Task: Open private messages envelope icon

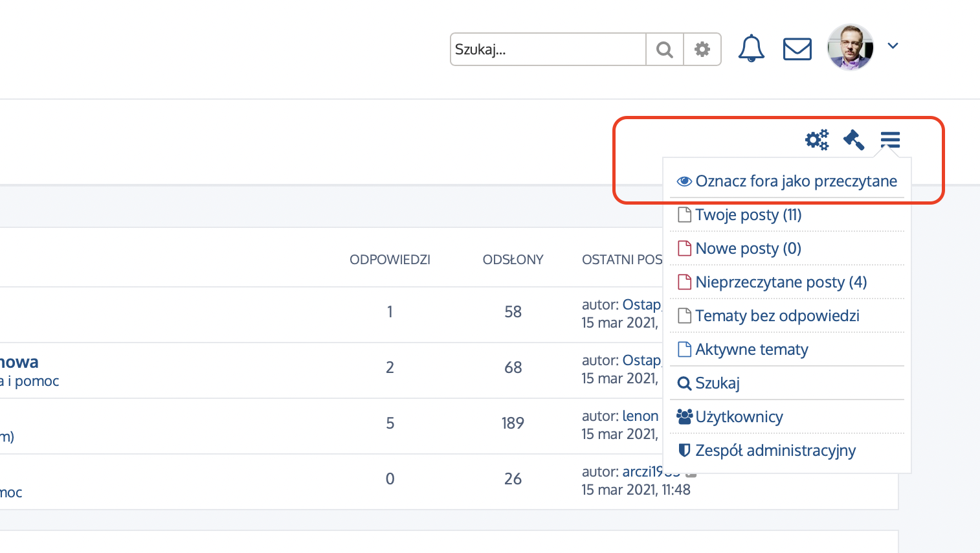Action: (x=797, y=49)
